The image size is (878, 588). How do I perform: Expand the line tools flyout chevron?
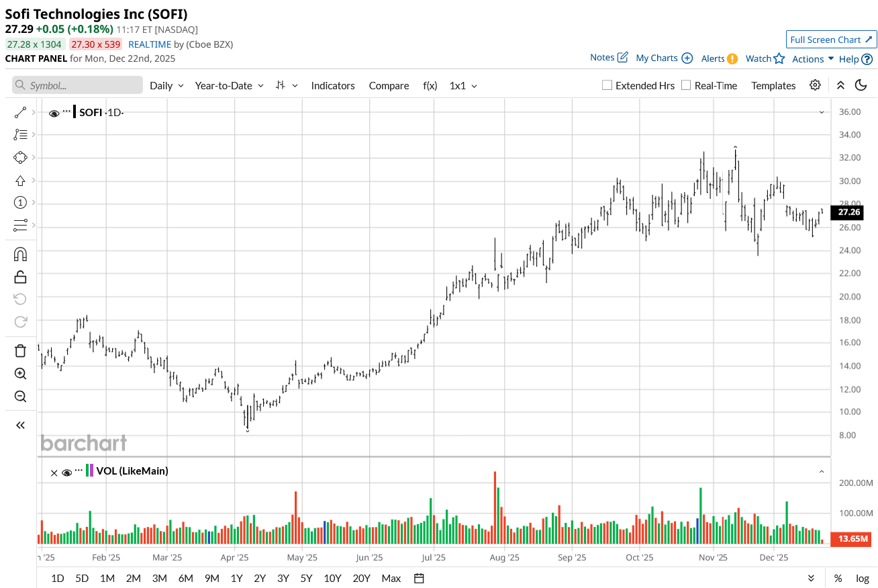click(x=34, y=112)
